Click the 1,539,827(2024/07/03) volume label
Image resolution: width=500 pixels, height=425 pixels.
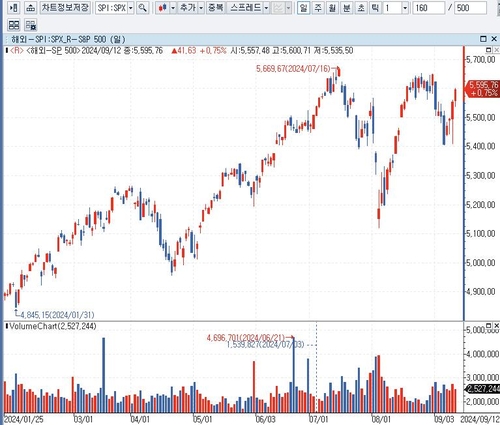click(x=265, y=344)
